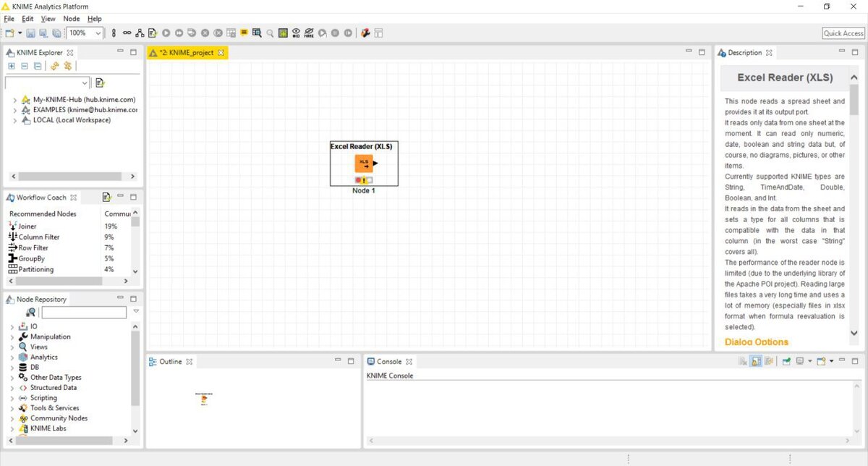Click the Cancel selected node icon
868x466 pixels.
[205, 33]
